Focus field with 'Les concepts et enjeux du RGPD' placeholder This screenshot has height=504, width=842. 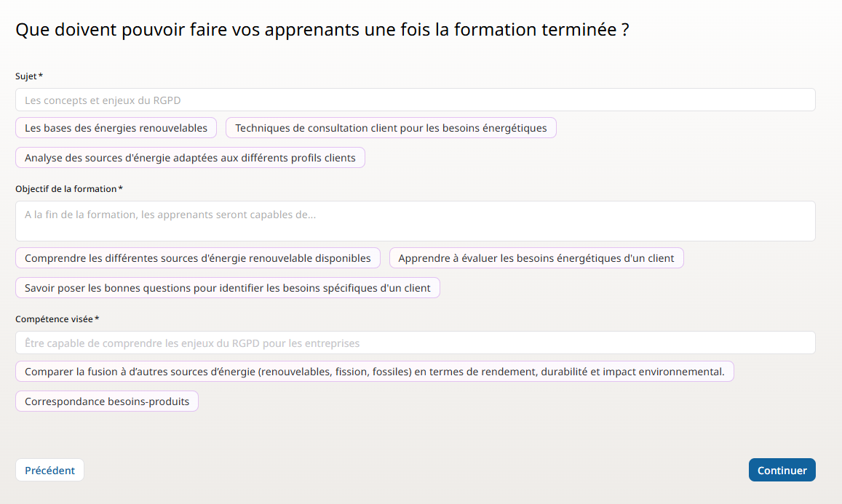click(415, 100)
